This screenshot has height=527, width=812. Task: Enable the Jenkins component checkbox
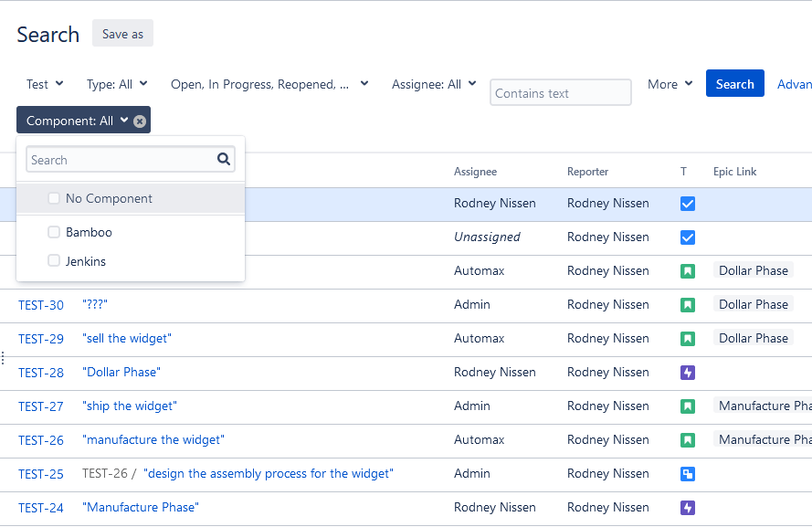(54, 262)
